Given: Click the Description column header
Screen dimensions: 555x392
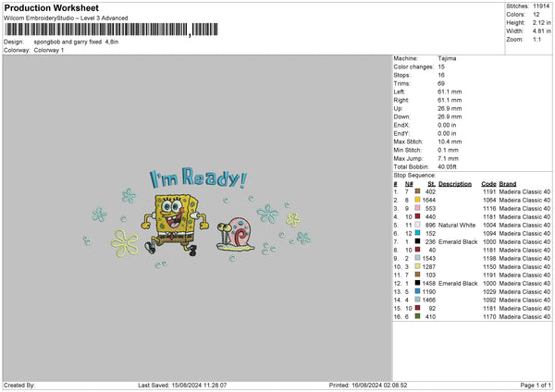Looking at the screenshot, I should pos(455,183).
